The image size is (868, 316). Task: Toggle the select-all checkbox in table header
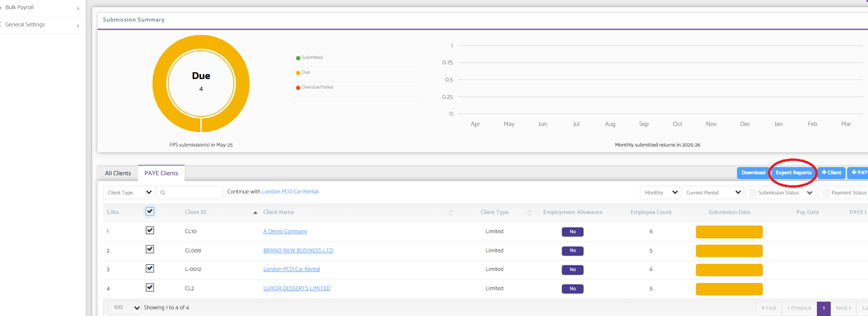[x=150, y=211]
